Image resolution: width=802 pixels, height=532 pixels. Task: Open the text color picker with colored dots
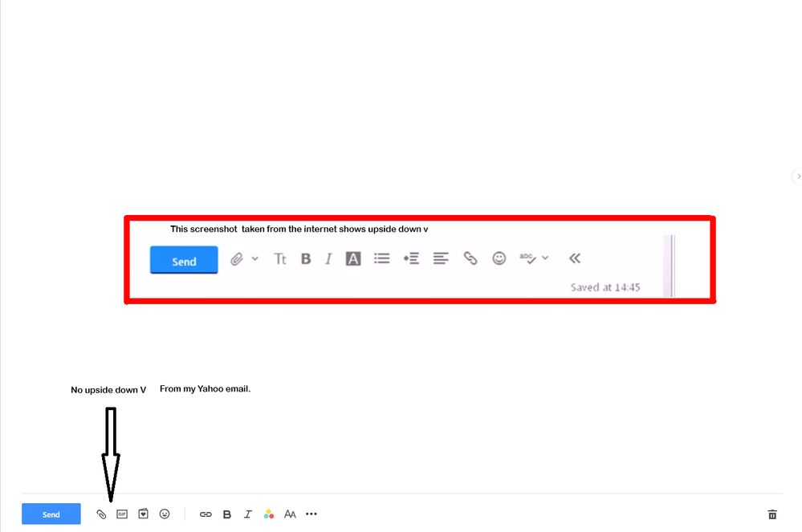(268, 514)
